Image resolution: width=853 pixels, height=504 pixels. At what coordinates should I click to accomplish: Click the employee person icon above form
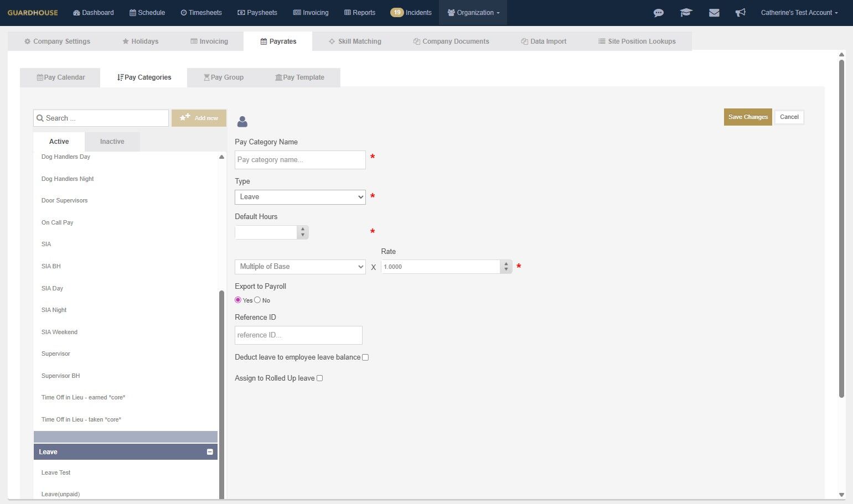tap(242, 122)
